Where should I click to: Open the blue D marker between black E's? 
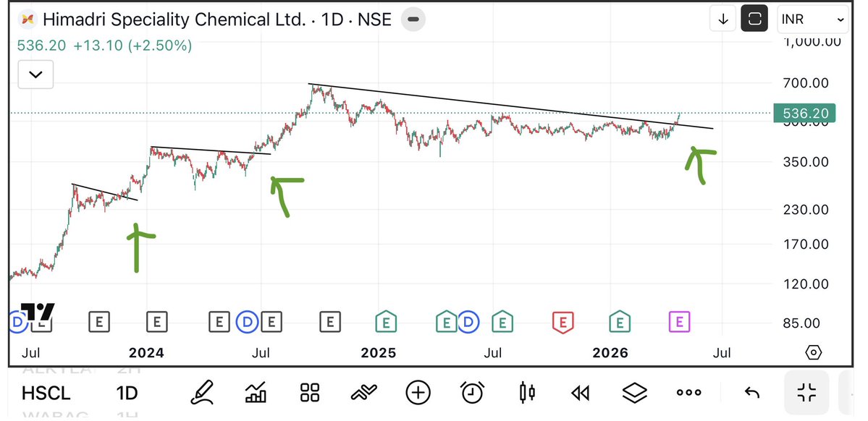pyautogui.click(x=247, y=321)
